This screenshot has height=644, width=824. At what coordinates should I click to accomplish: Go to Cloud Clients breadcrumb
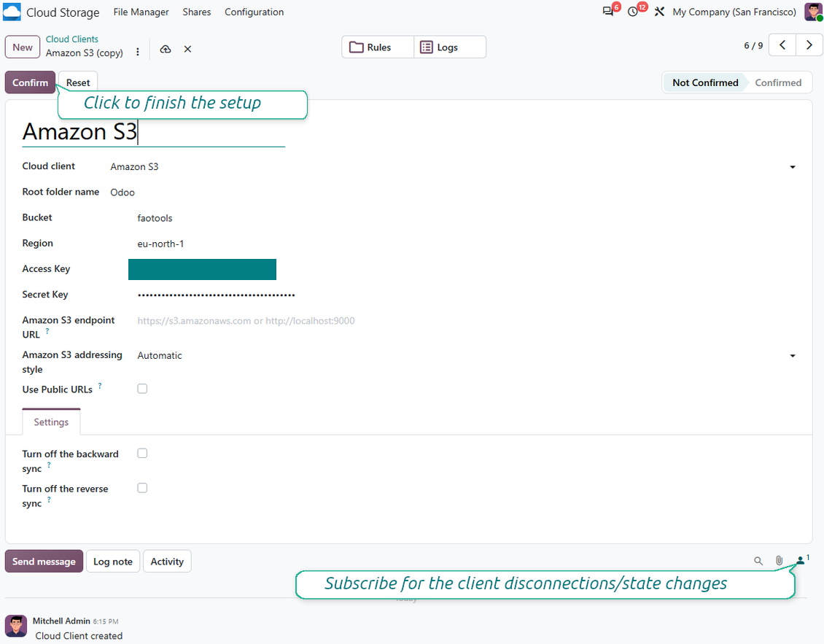pos(72,39)
